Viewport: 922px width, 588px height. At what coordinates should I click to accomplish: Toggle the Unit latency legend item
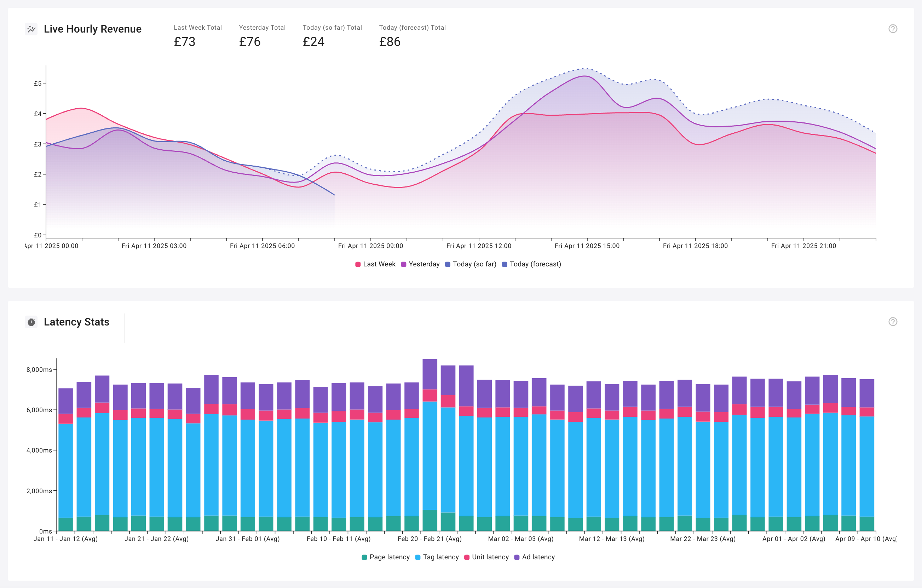pyautogui.click(x=486, y=557)
